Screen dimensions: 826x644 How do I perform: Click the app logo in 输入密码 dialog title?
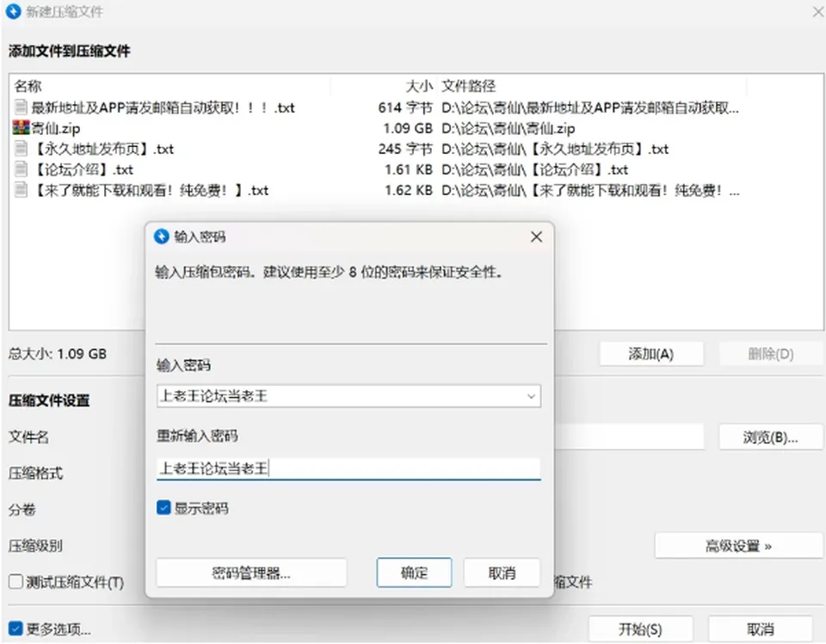(x=161, y=236)
